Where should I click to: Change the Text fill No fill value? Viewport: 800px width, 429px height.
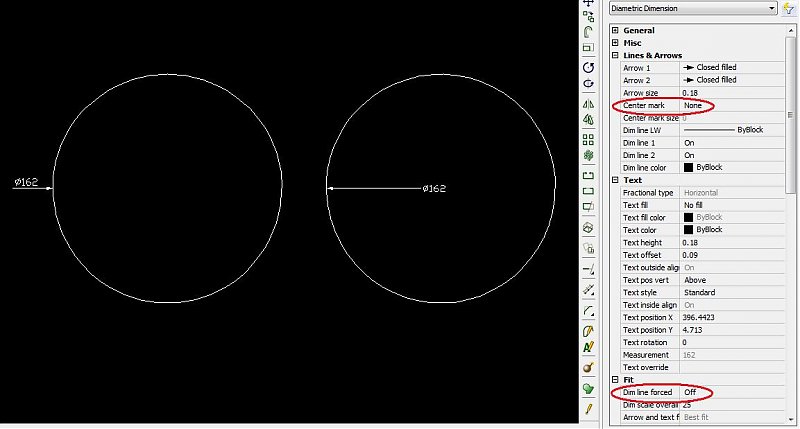click(733, 205)
